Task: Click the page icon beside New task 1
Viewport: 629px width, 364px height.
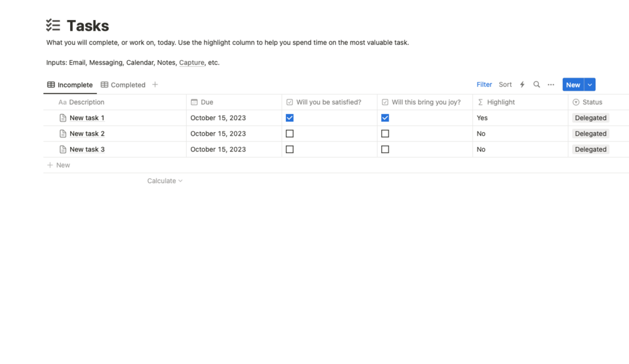Action: [63, 118]
